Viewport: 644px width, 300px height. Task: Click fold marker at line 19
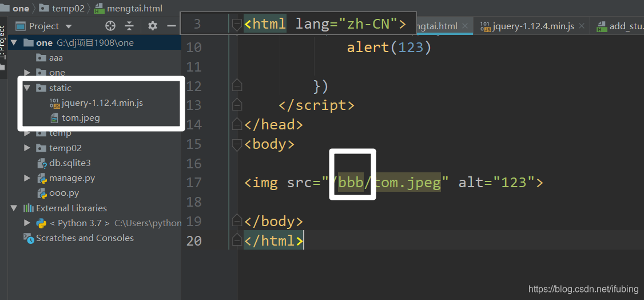click(x=237, y=222)
